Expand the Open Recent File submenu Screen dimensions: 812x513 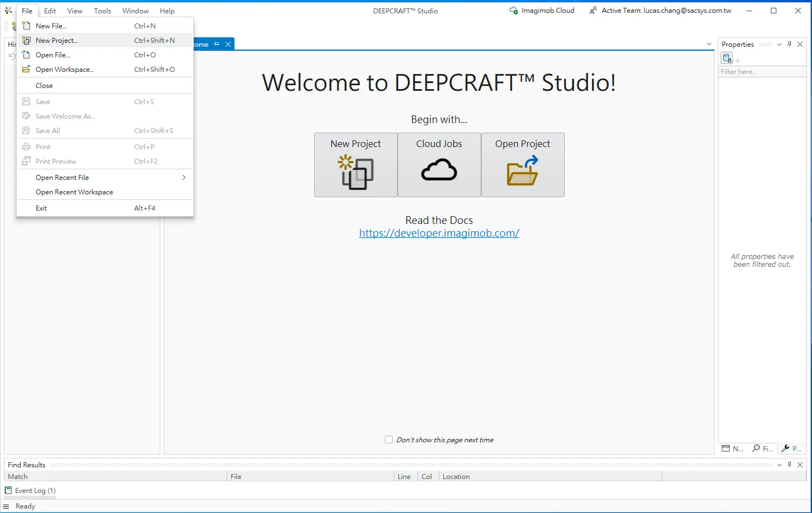coord(183,178)
